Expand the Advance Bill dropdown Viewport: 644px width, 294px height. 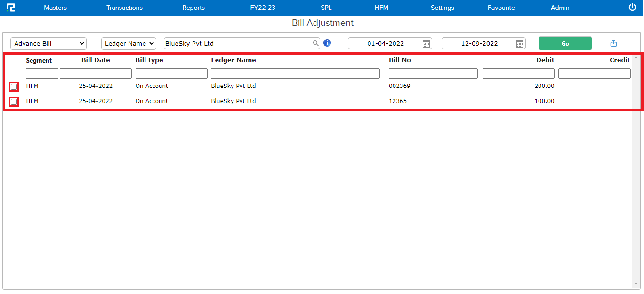pyautogui.click(x=48, y=43)
